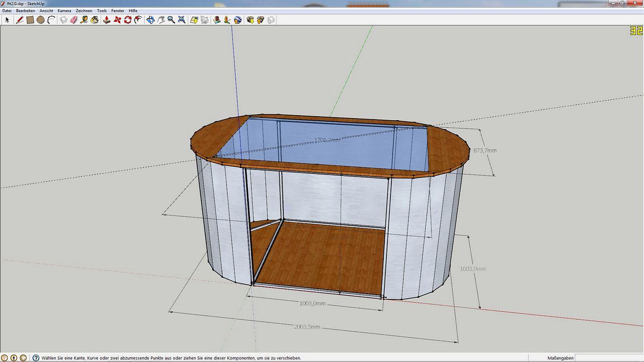Activate the Circle drawing tool
This screenshot has height=362, width=644.
(41, 20)
